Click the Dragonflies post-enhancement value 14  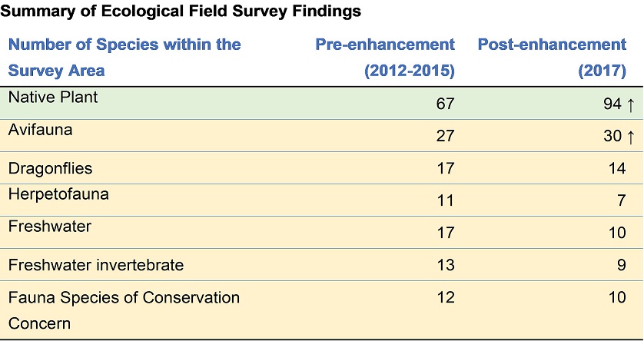point(616,168)
